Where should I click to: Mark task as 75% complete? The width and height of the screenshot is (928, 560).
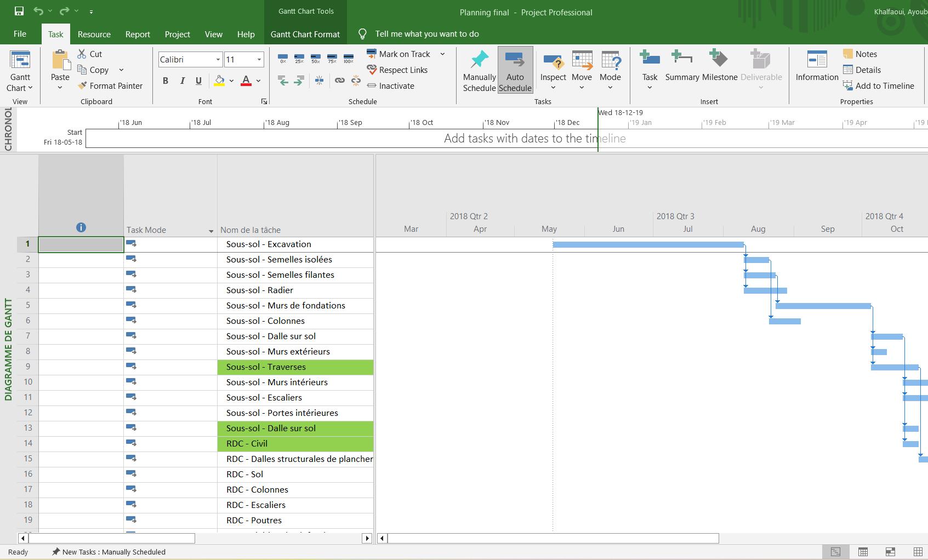tap(332, 58)
